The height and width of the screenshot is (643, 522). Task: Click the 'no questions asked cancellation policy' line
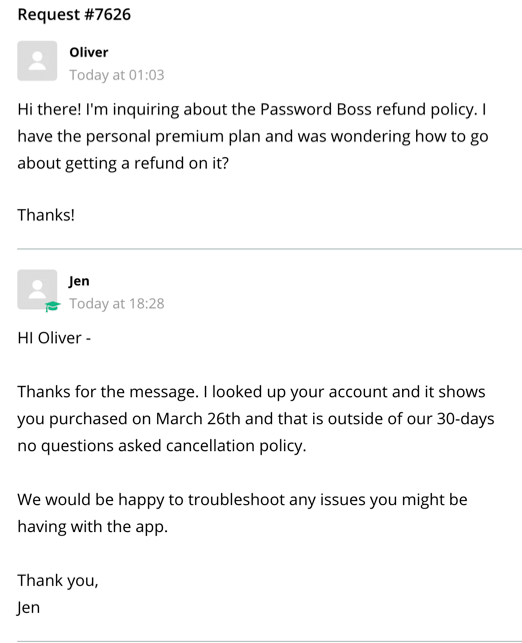tap(162, 446)
